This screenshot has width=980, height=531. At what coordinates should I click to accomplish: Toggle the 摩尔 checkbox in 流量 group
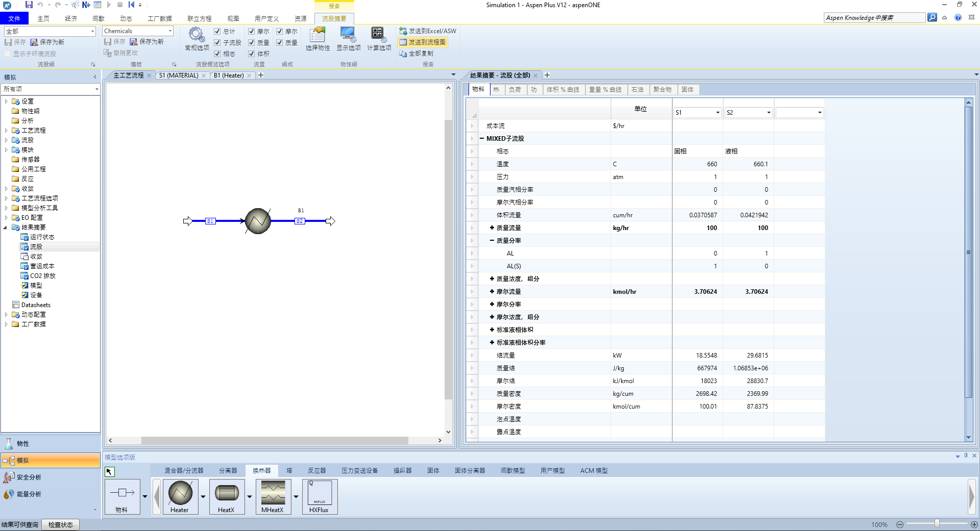click(252, 32)
